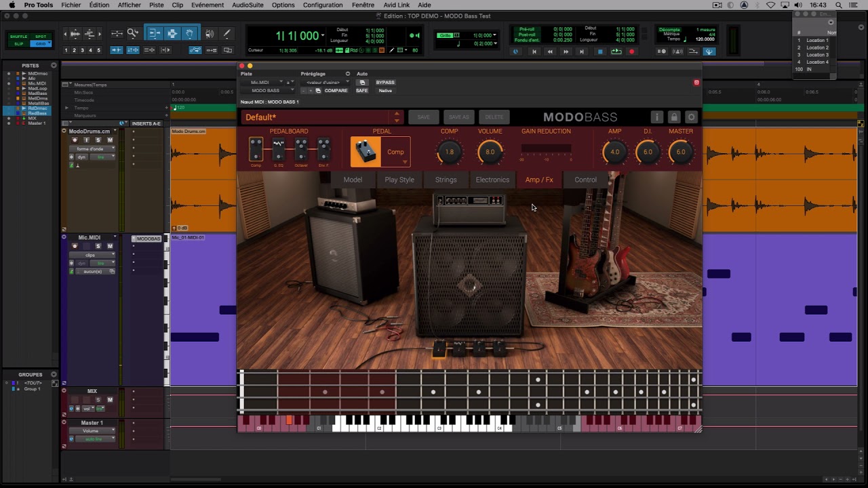Switch to the Play Style tab

coord(399,180)
